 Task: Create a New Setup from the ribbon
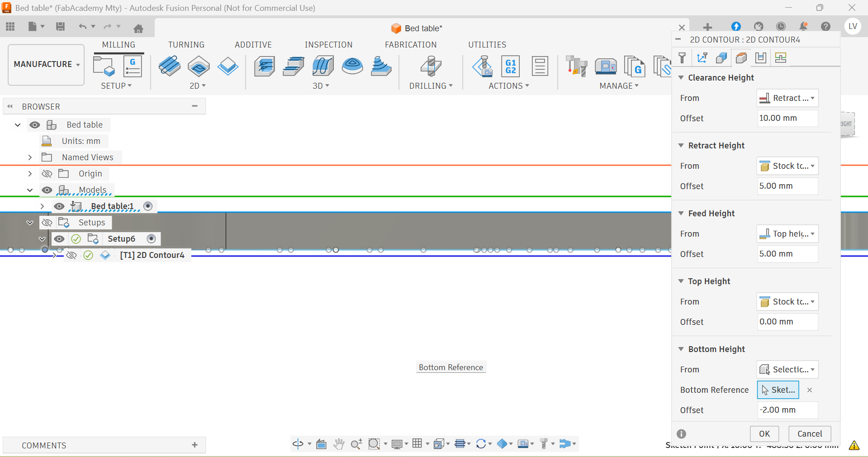click(x=104, y=67)
